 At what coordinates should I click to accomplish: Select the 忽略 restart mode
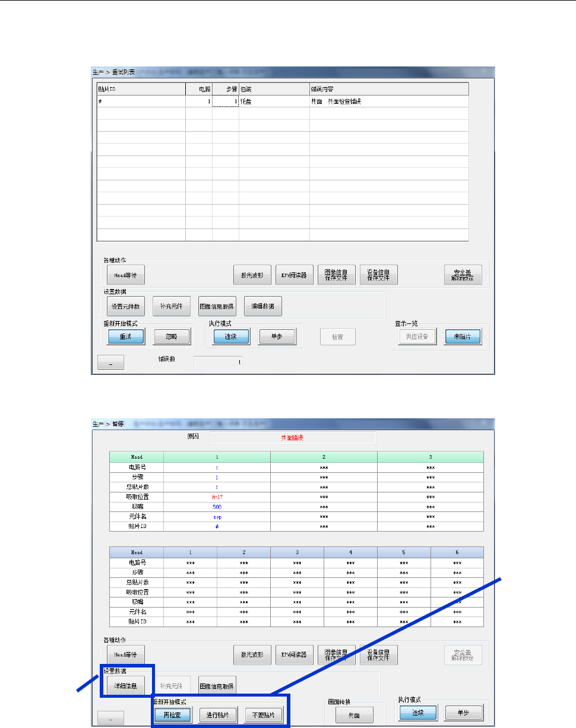172,336
